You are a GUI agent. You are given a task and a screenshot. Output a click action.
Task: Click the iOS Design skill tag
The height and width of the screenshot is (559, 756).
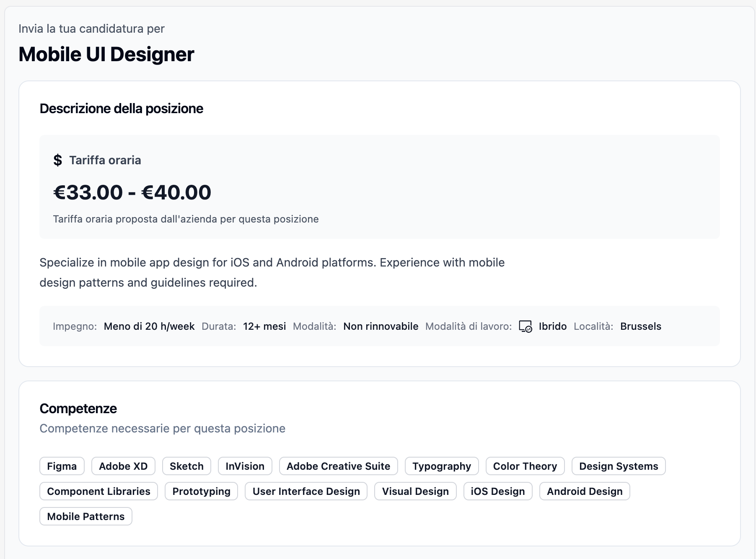point(497,491)
